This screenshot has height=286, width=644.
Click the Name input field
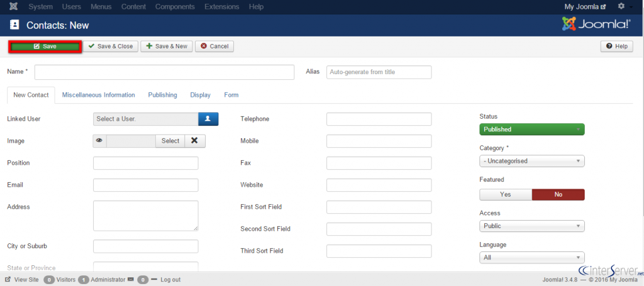(x=164, y=72)
